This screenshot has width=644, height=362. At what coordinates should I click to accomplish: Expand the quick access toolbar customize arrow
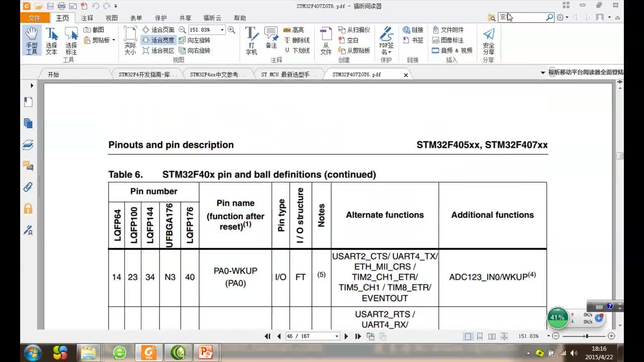point(116,6)
